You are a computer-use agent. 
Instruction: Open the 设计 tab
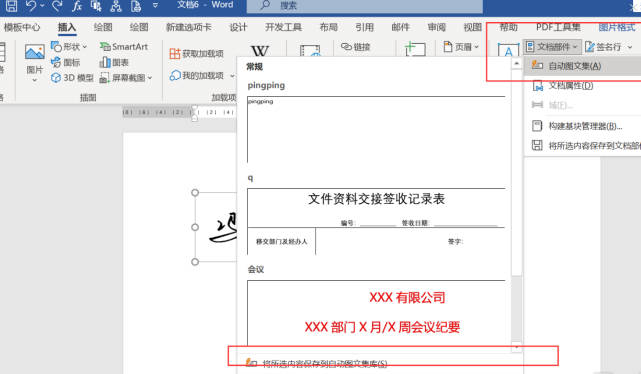pyautogui.click(x=238, y=27)
